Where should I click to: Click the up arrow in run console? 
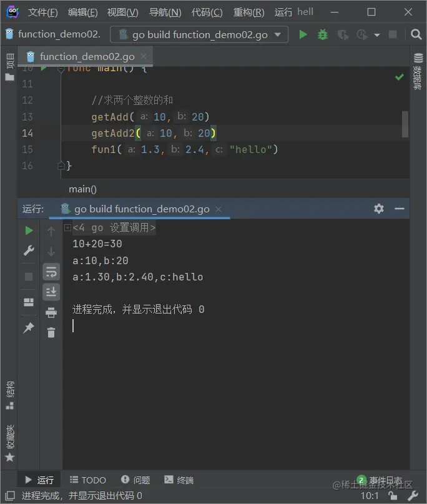pos(51,231)
